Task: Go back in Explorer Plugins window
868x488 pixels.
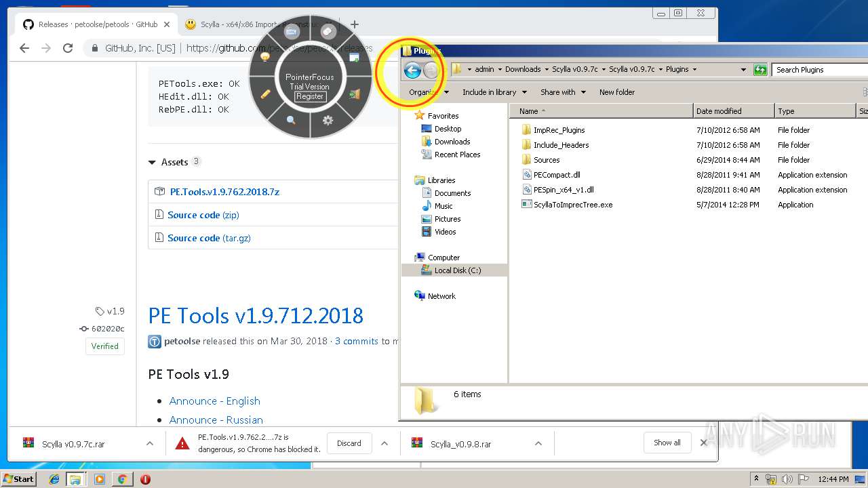Action: [412, 69]
